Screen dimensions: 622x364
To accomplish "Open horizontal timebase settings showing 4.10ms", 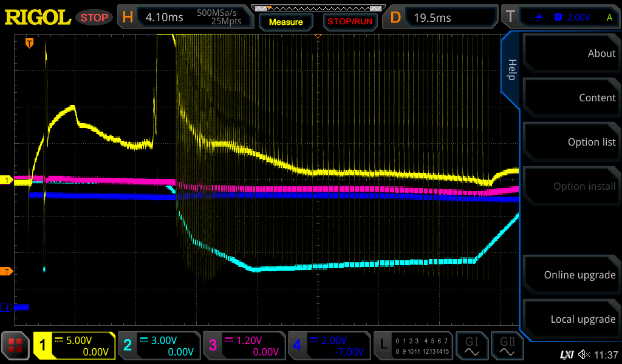I will coord(186,18).
